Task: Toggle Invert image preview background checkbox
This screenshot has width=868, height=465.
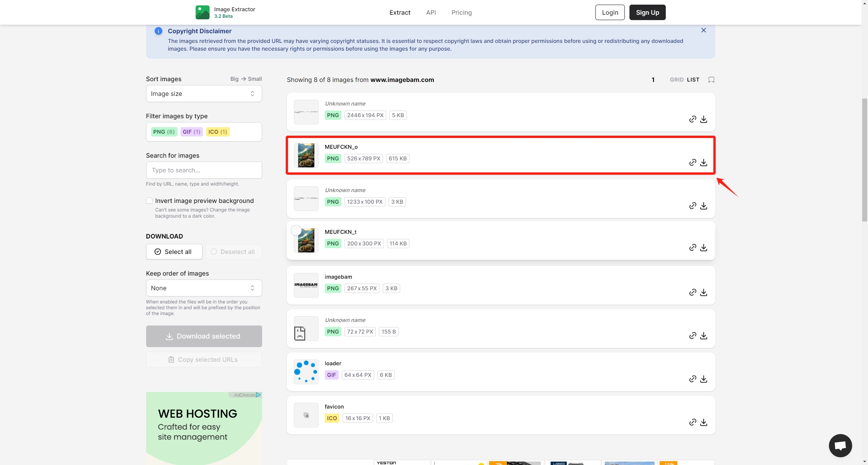Action: click(x=149, y=200)
